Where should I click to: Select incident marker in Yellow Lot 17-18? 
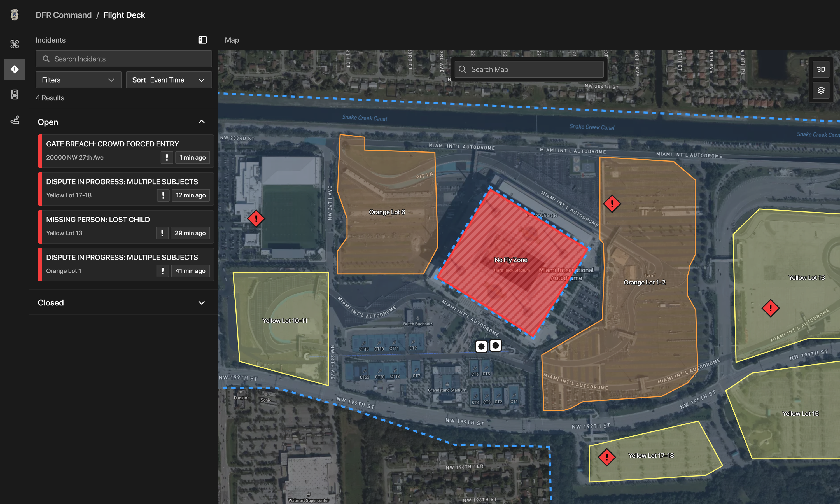[607, 457]
